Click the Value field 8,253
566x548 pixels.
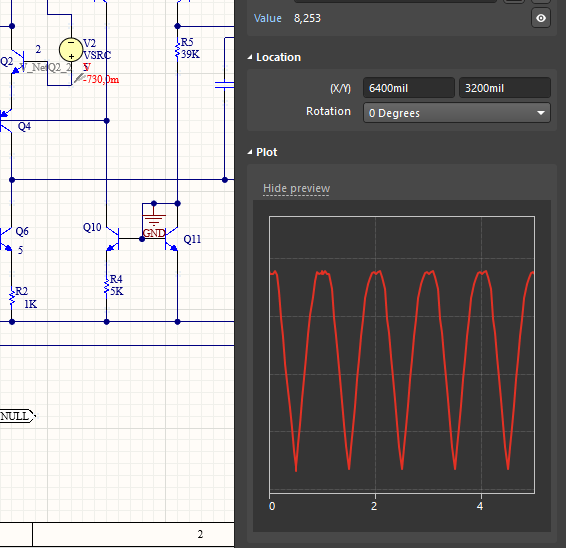coord(307,18)
